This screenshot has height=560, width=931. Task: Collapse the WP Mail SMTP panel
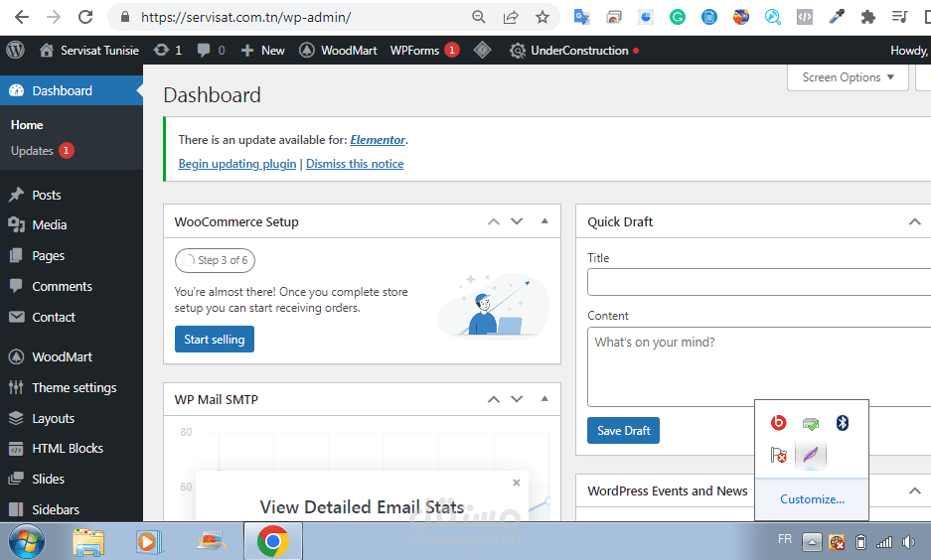[544, 399]
